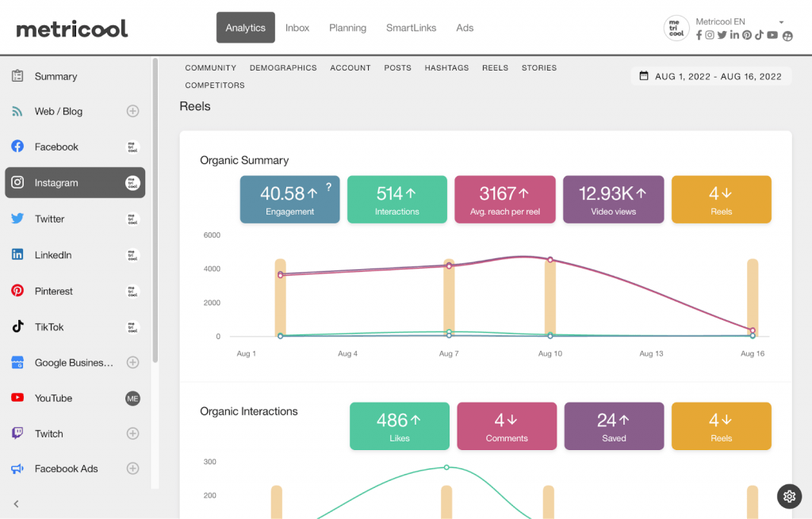Toggle the Interactions metric card
Image resolution: width=812 pixels, height=519 pixels.
coord(397,199)
